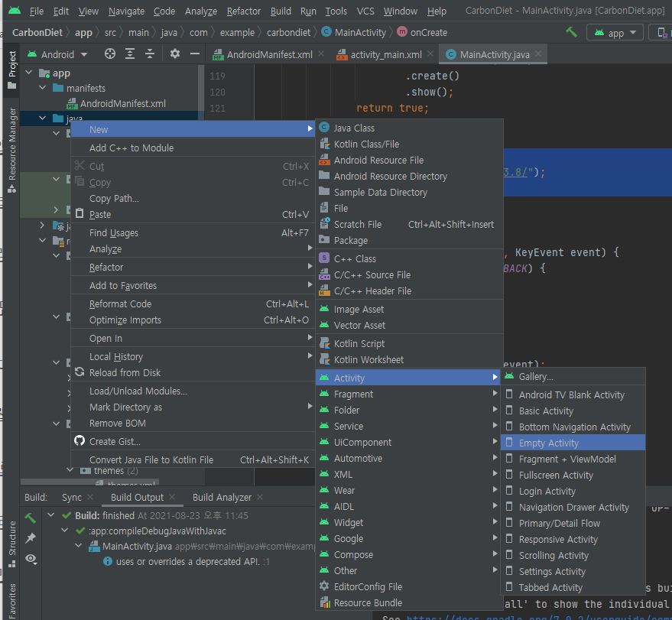
Task: Hide the Project panel with the minus icon
Action: click(195, 54)
